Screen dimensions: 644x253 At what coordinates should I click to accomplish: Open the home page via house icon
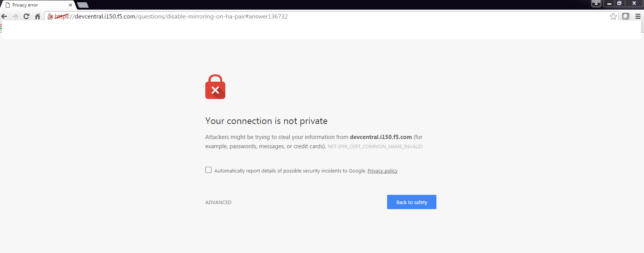pos(37,16)
